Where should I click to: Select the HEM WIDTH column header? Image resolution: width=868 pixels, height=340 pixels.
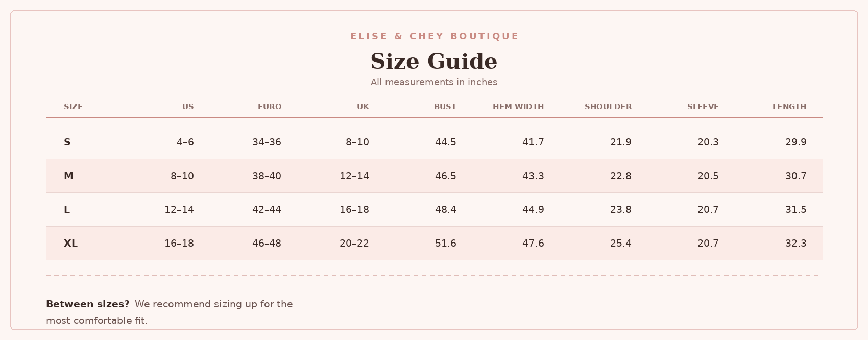[x=518, y=107]
